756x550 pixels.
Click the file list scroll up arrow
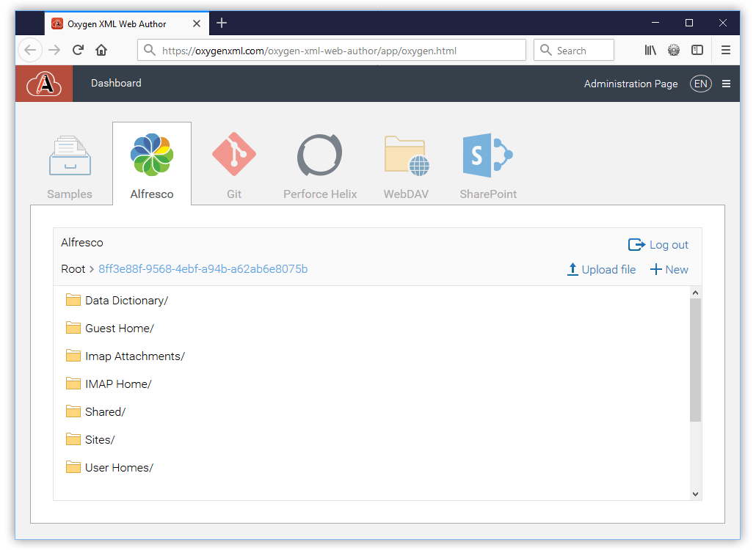[x=695, y=293]
